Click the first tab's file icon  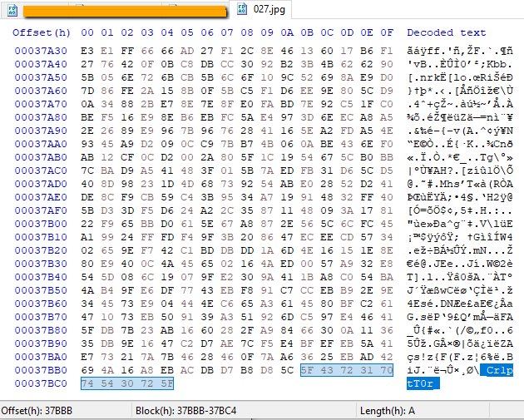(x=12, y=10)
